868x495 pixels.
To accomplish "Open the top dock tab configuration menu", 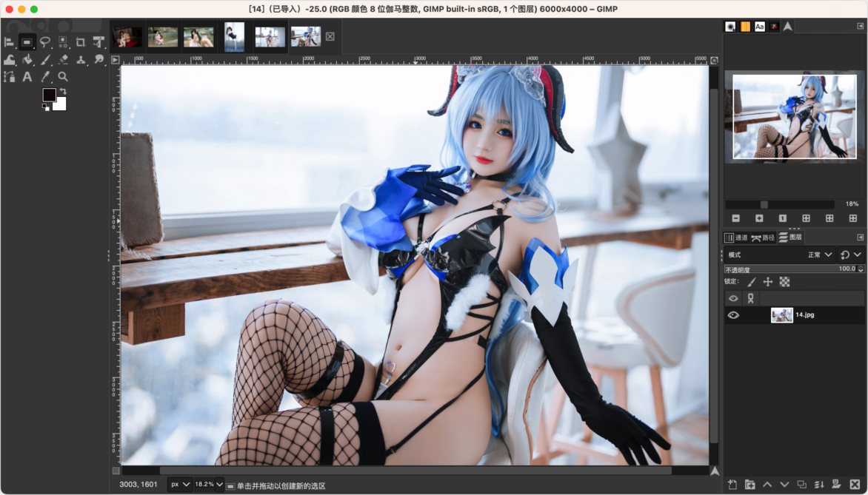I will click(861, 26).
